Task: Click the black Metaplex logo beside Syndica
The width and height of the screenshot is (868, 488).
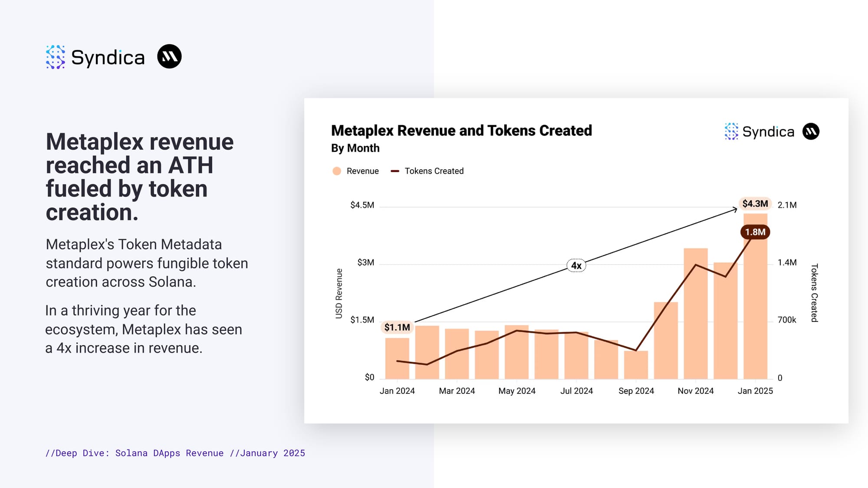Action: (x=169, y=57)
